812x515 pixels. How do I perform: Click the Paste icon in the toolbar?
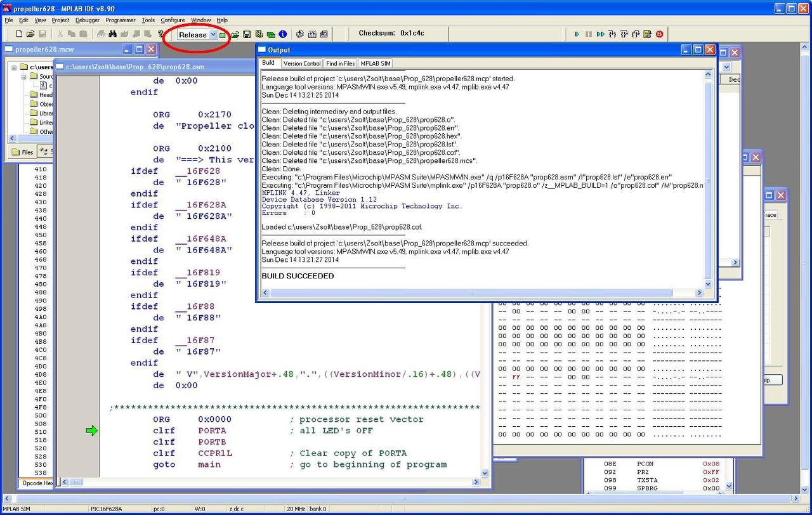click(x=83, y=34)
